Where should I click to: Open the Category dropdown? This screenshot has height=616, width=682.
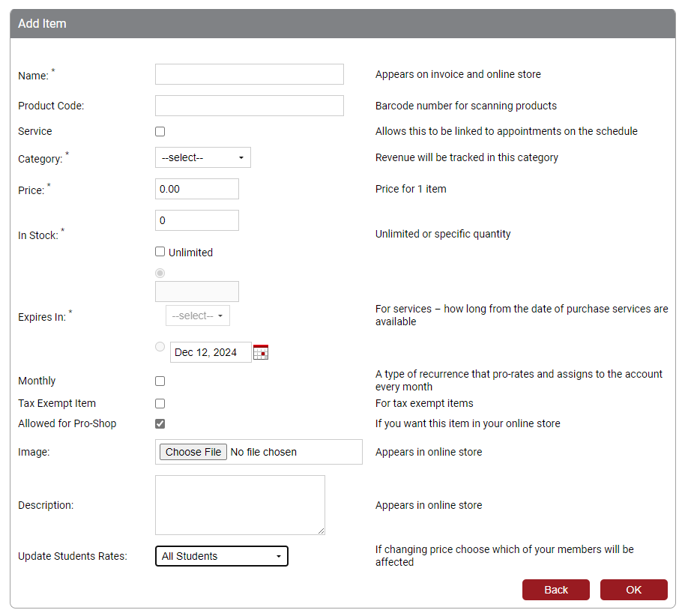click(202, 157)
